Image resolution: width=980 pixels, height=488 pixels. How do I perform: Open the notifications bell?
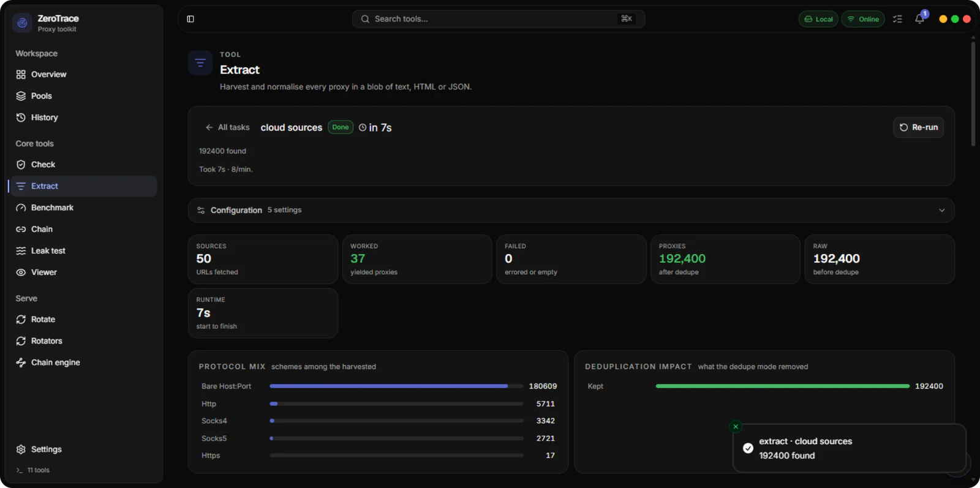coord(919,19)
